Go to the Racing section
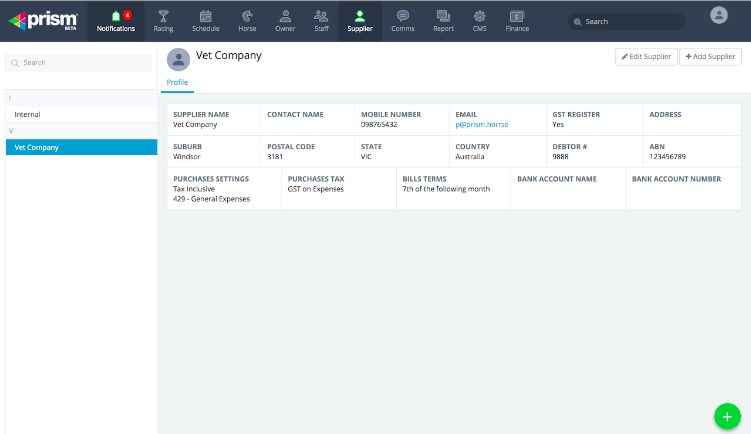The image size is (751, 434). [163, 20]
